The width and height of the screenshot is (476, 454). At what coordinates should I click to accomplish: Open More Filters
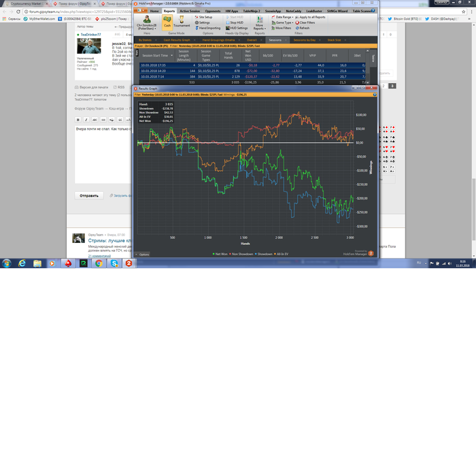[281, 28]
